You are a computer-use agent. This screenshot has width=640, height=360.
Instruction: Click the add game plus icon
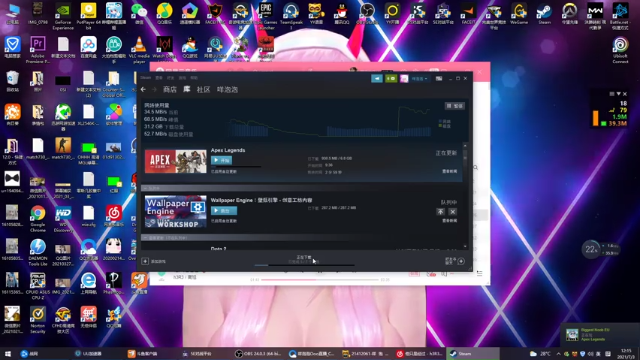[145, 261]
